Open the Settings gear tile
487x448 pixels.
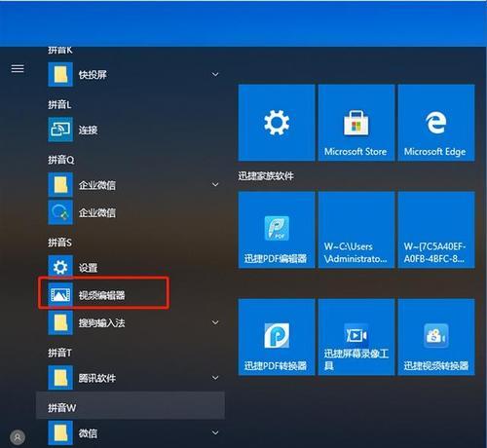(x=277, y=123)
